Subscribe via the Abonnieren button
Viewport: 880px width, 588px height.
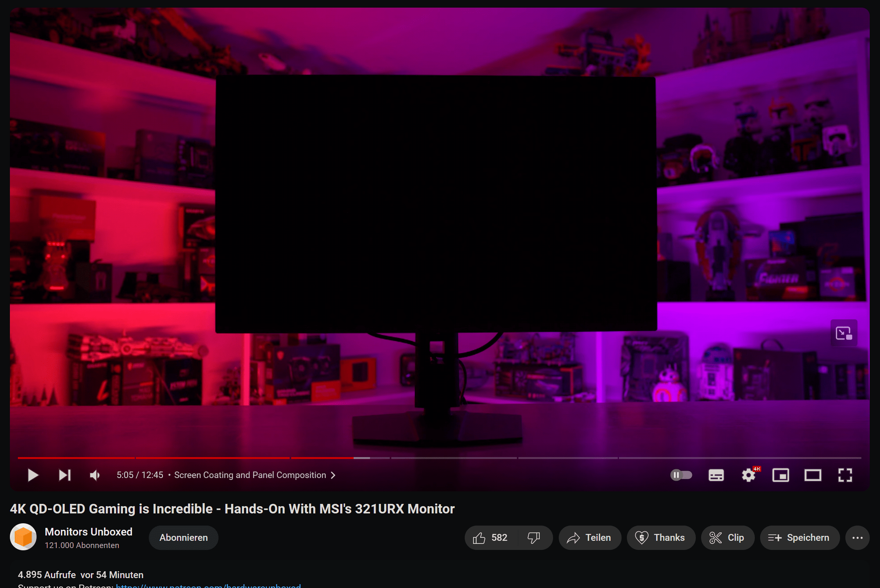183,538
